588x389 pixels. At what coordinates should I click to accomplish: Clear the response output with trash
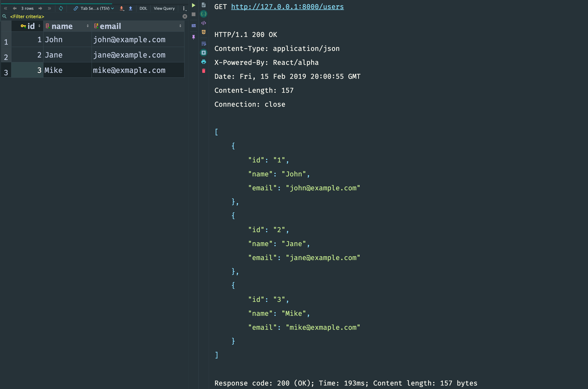tap(204, 71)
